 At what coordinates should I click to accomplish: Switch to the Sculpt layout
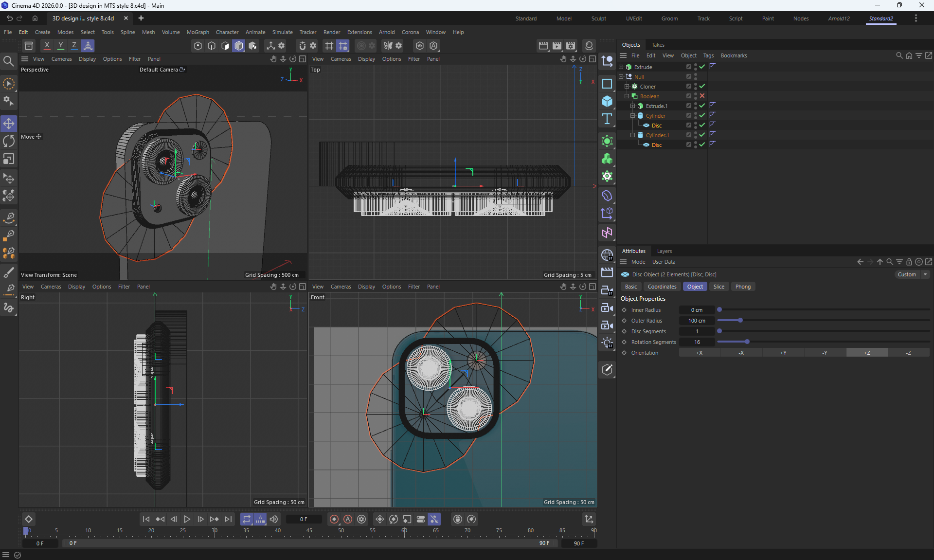598,18
